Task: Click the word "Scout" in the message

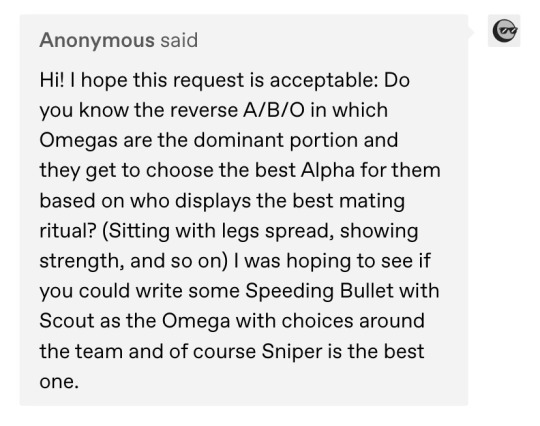Action: point(66,321)
